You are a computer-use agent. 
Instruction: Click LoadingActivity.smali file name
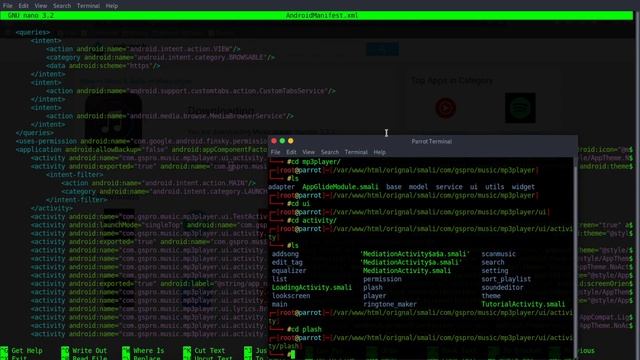click(x=312, y=287)
